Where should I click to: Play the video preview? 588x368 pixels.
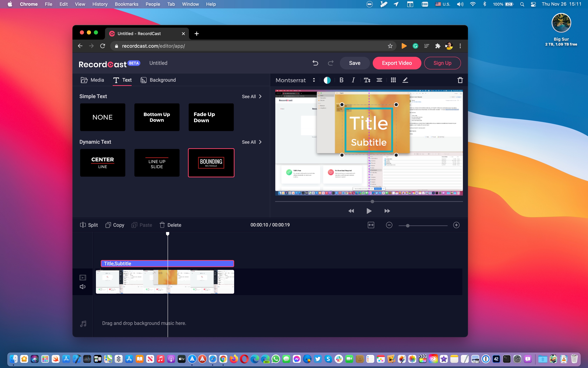[369, 211]
